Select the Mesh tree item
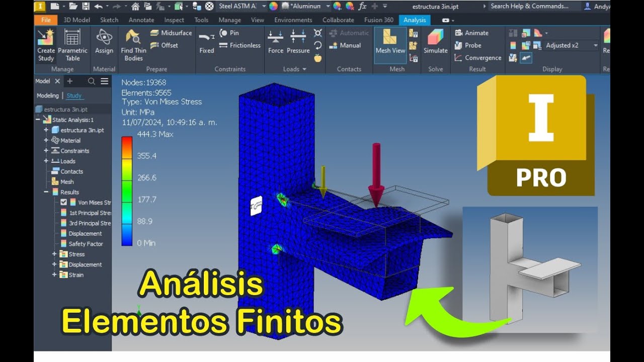The image size is (644, 362). tap(62, 182)
